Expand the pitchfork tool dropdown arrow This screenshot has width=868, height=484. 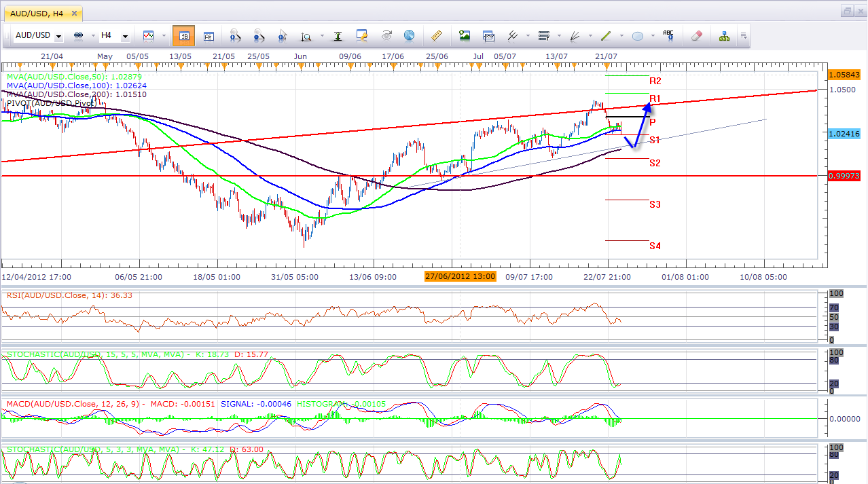tap(528, 36)
